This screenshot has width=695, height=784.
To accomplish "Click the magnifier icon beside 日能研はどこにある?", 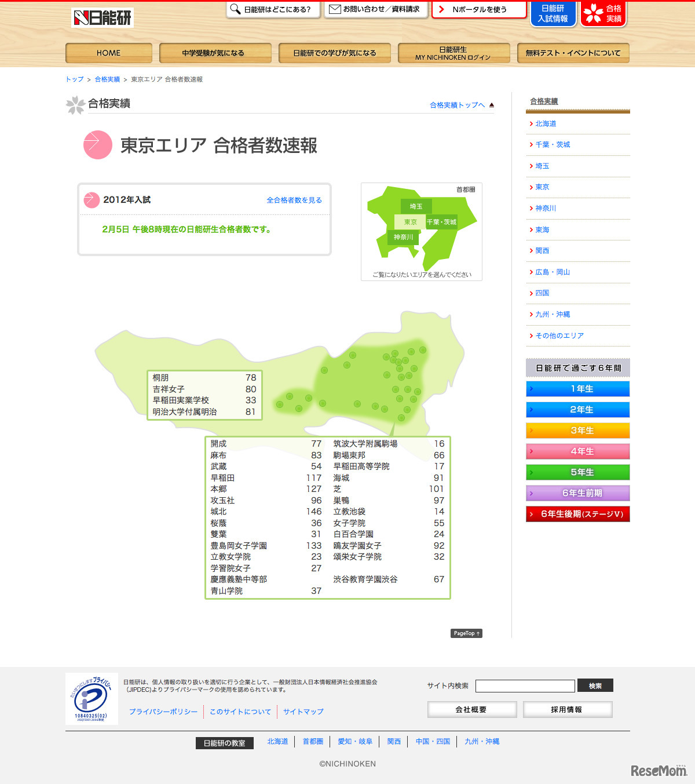I will coord(234,9).
